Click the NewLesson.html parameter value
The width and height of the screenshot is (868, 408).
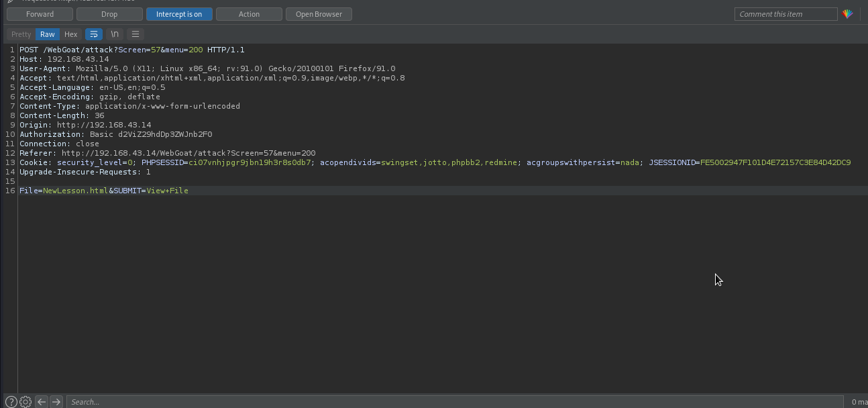click(75, 191)
